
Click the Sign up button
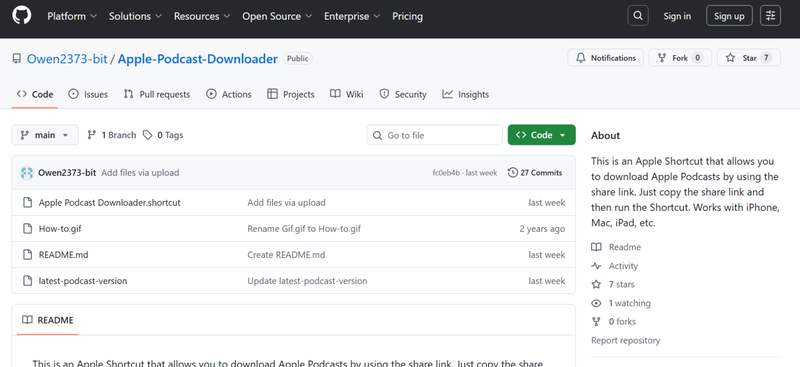729,16
